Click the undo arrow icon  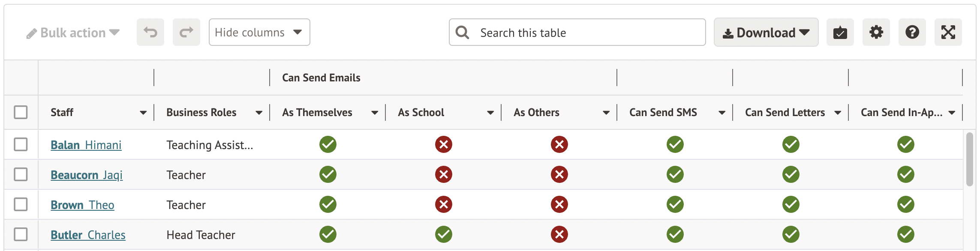pos(150,32)
